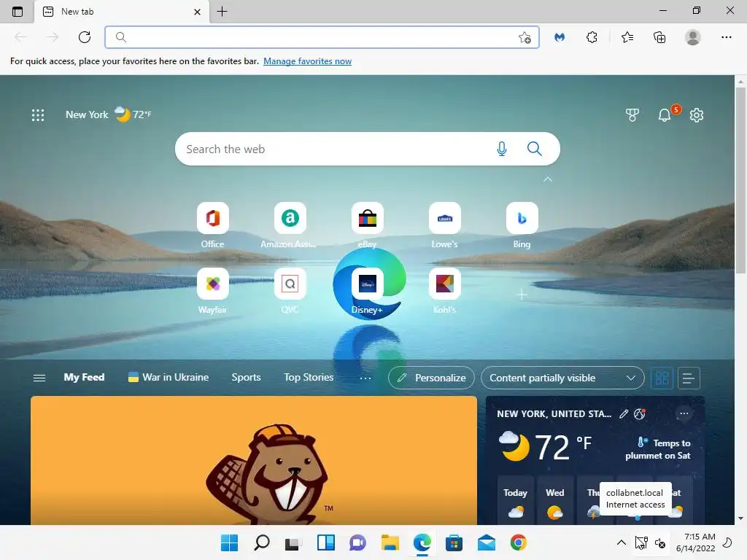Close the New tab tab
The height and width of the screenshot is (560, 747).
[197, 12]
